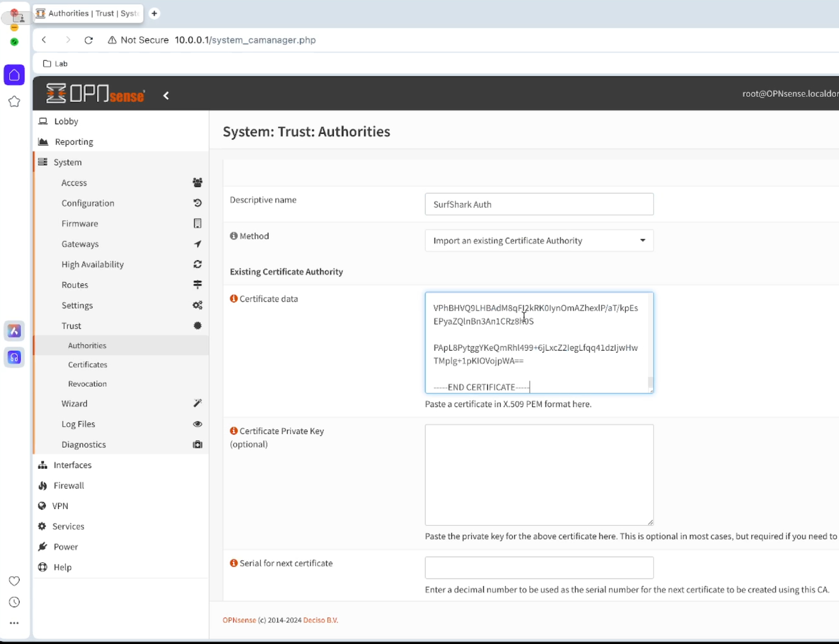The height and width of the screenshot is (644, 839).
Task: Follow the Deciso B.V. footer link
Action: coord(320,620)
